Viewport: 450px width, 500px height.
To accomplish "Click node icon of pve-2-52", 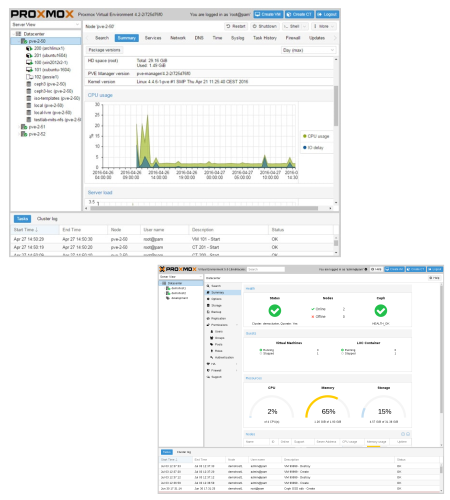I will point(24,134).
